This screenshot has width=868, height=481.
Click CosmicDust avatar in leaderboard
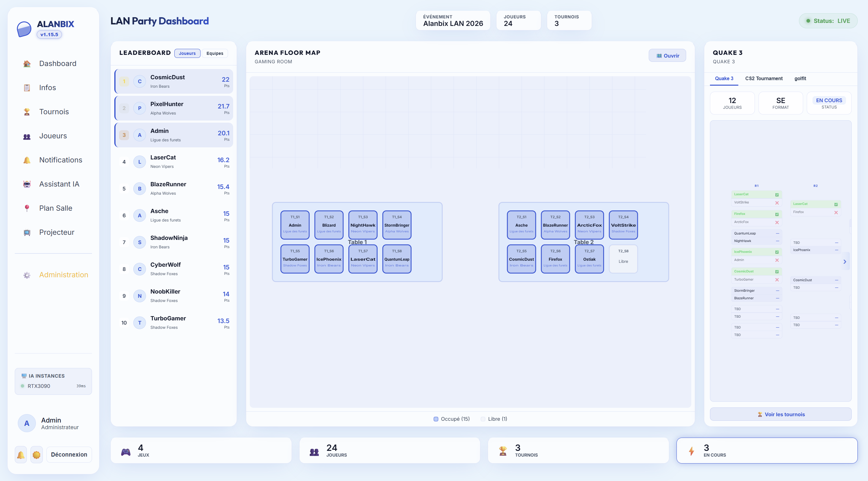pos(140,81)
